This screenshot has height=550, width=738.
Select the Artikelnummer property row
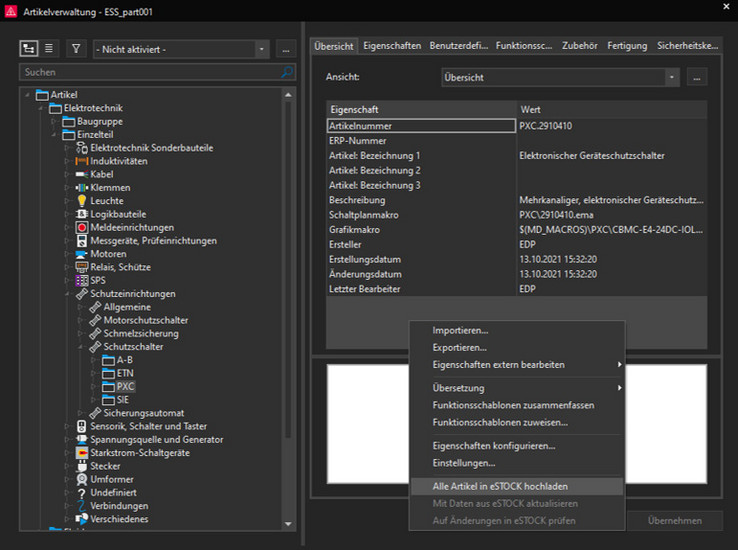(421, 126)
